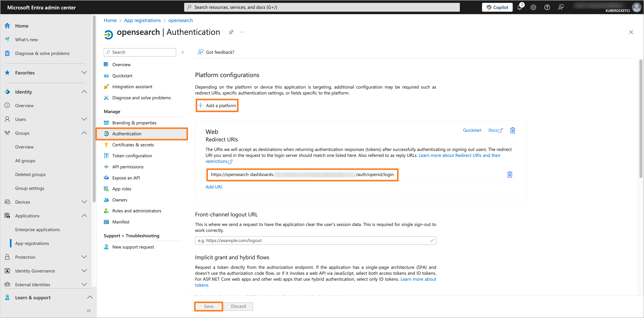Open the feedback icon in top bar
Screen dimensions: 644x318
point(561,7)
